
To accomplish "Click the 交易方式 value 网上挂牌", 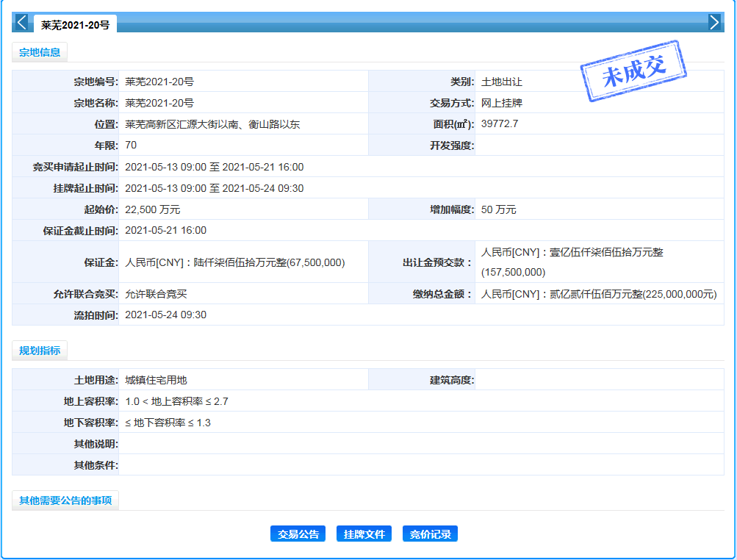I will click(x=502, y=103).
